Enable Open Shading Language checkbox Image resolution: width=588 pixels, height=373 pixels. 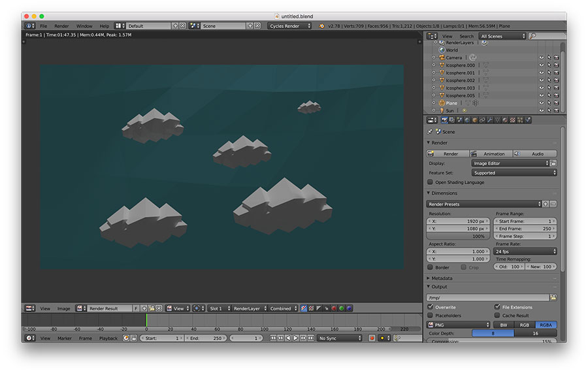tap(430, 182)
